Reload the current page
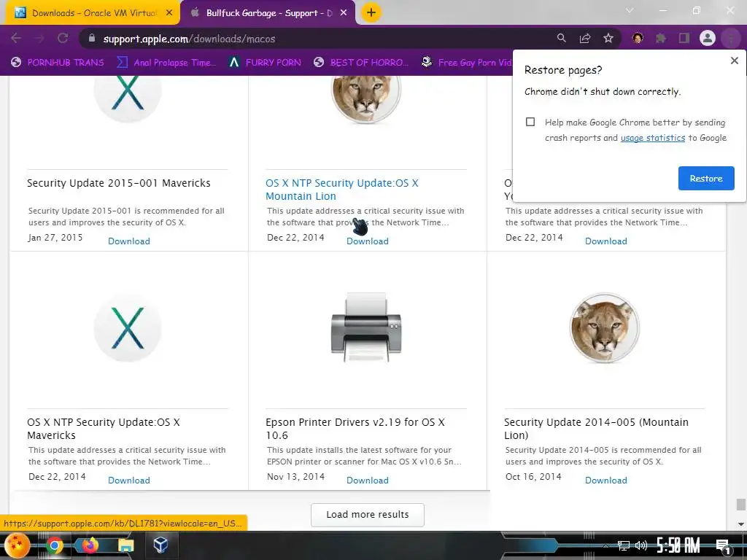The width and height of the screenshot is (747, 560). (x=63, y=38)
